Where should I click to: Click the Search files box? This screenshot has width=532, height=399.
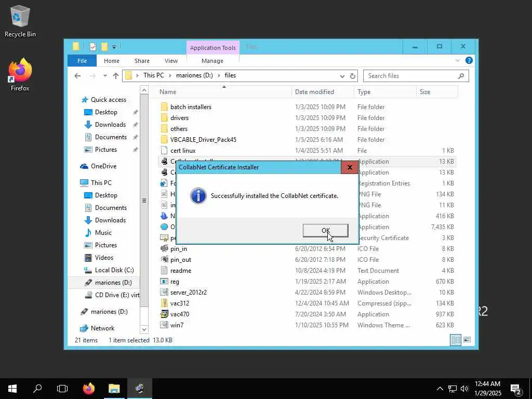click(x=416, y=76)
